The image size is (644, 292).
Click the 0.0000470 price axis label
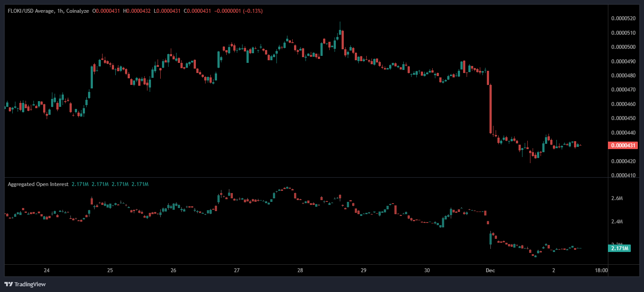[x=623, y=90]
